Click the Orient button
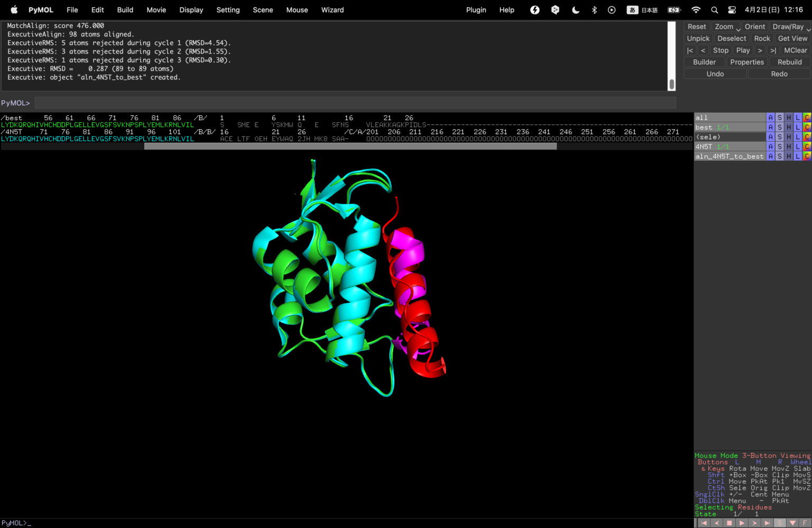This screenshot has width=812, height=528. pos(754,26)
